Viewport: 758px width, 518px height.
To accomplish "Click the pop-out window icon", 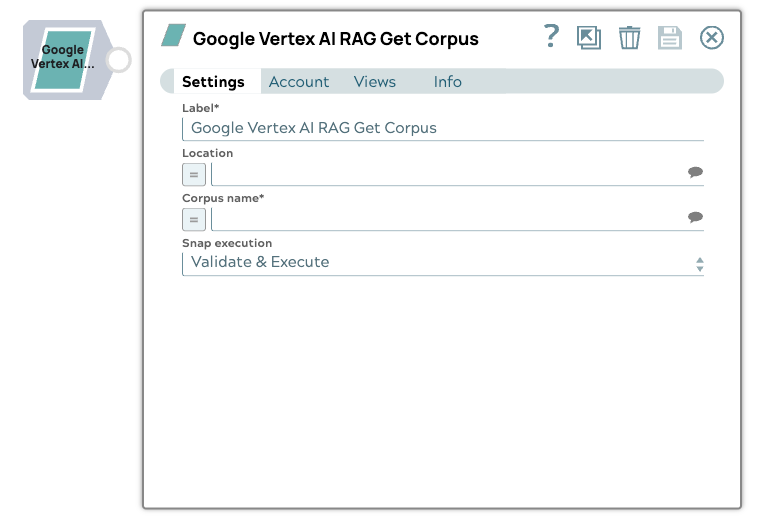I will tap(589, 38).
